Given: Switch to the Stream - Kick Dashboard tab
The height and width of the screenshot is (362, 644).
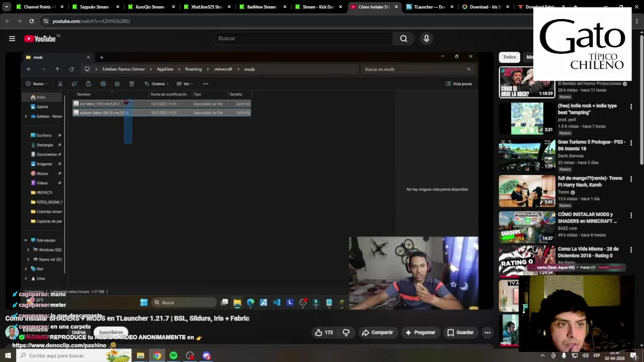Looking at the screenshot, I should 317,7.
